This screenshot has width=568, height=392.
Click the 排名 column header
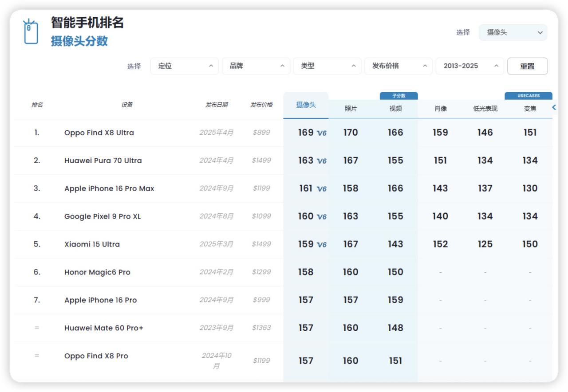tap(37, 105)
